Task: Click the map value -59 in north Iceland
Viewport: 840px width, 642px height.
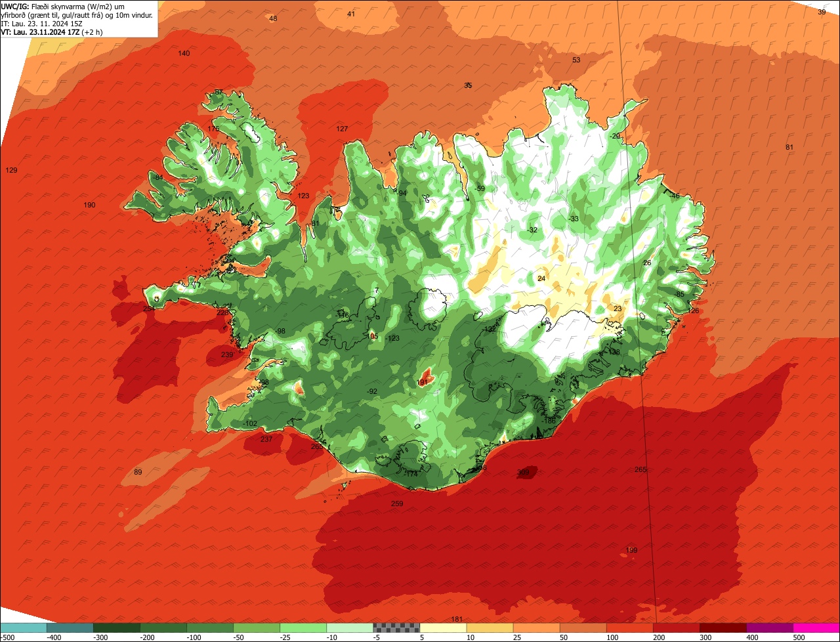Action: 480,188
